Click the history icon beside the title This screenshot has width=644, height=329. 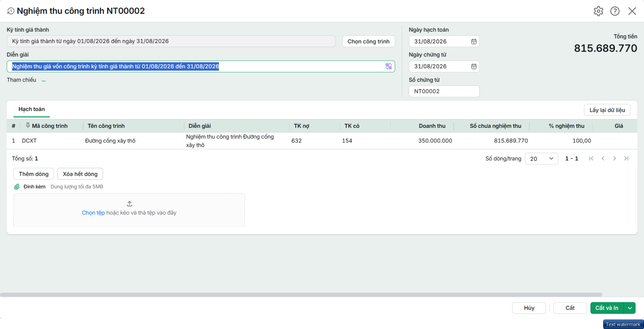pyautogui.click(x=11, y=11)
